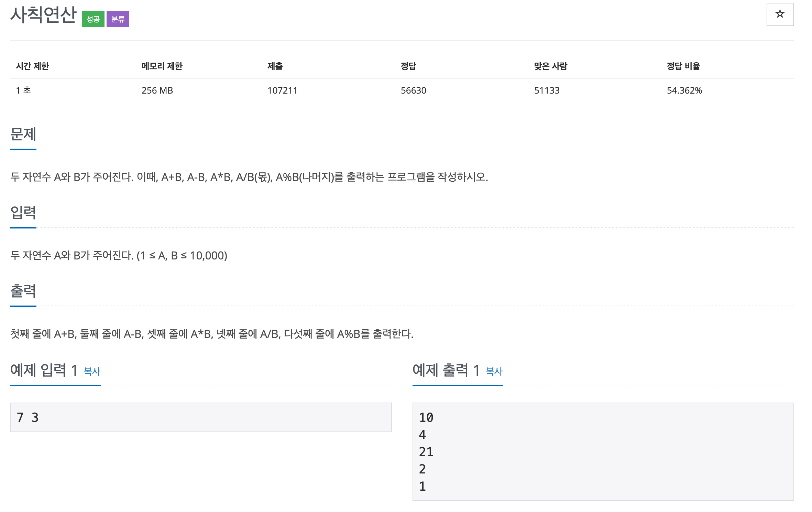The image size is (812, 512).
Task: Click the 제출 column header
Action: point(275,66)
